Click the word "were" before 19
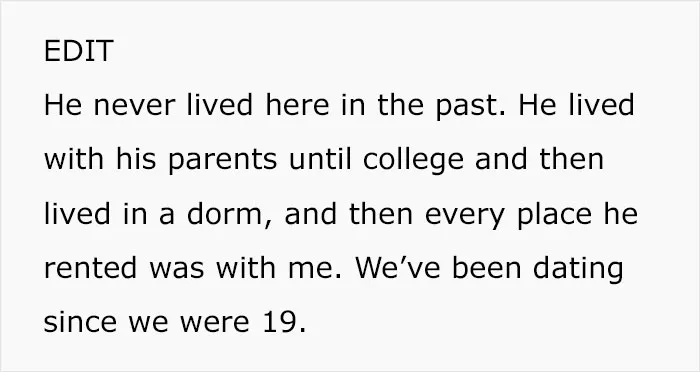The image size is (700, 372). (215, 322)
